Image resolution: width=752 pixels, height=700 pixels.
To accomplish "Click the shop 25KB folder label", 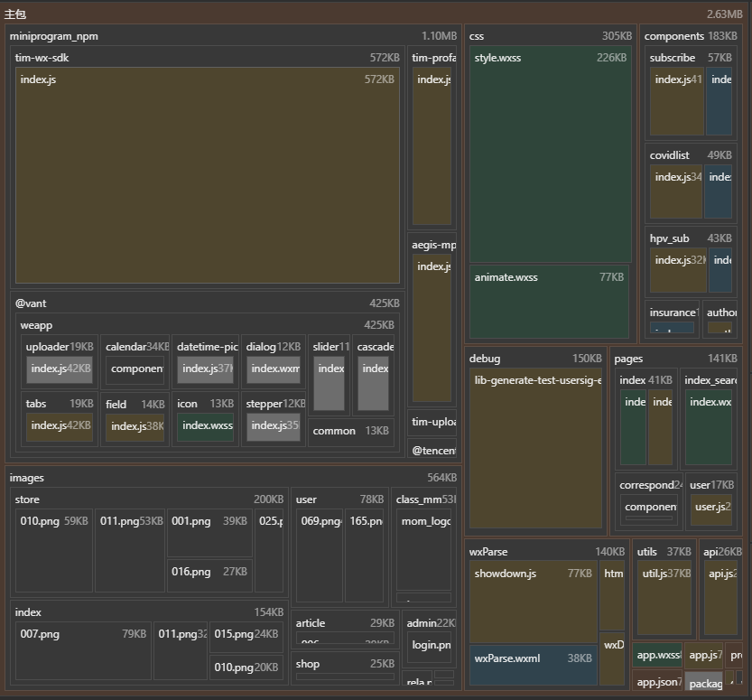I will tap(308, 664).
